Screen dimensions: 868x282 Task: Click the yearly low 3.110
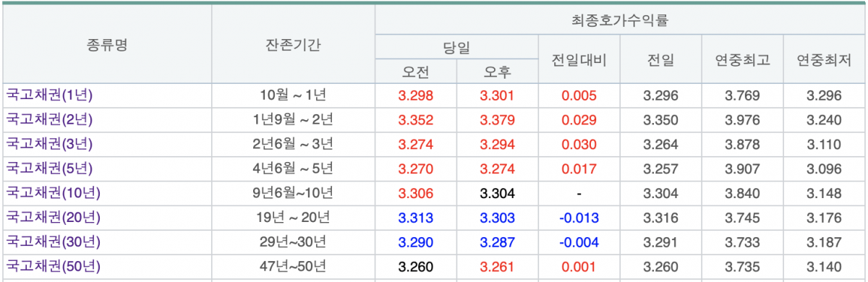tap(824, 145)
